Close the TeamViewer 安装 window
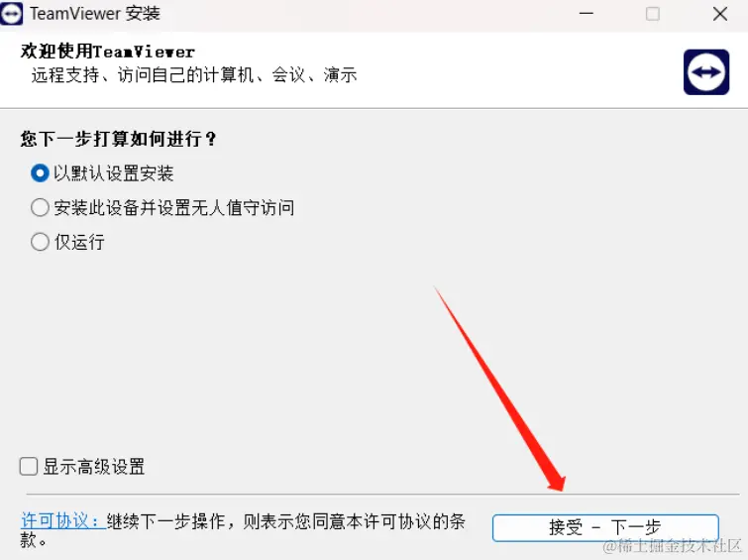The image size is (748, 560). [720, 14]
